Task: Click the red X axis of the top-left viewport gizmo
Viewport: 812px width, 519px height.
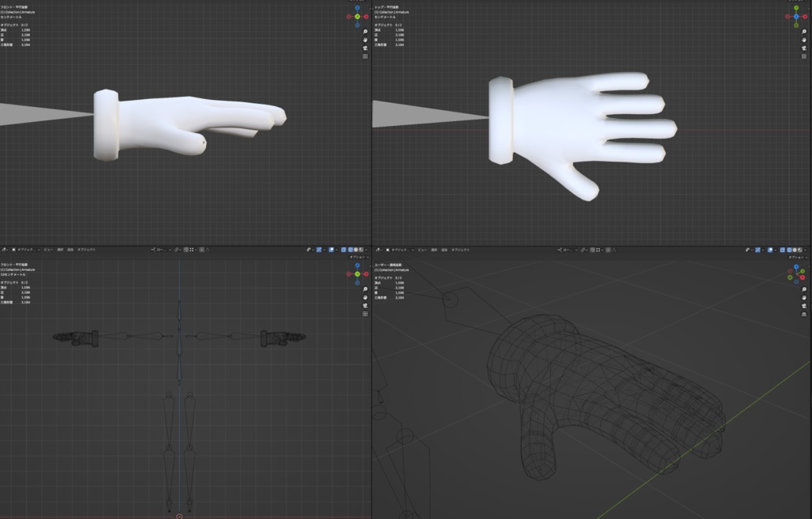Action: click(x=366, y=17)
